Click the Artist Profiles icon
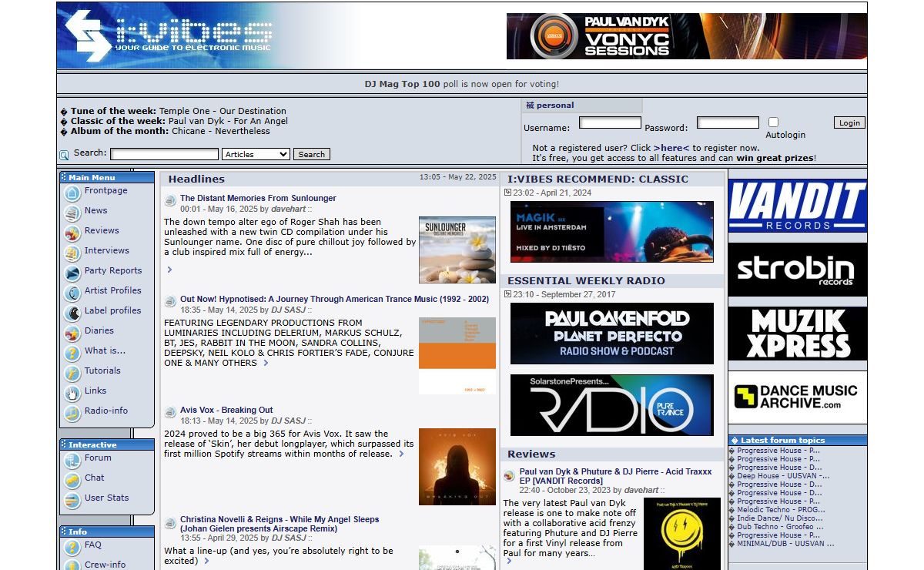 pos(72,293)
